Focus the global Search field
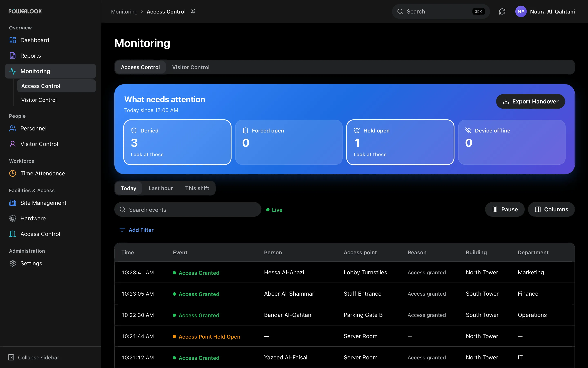Image resolution: width=588 pixels, height=368 pixels. click(x=441, y=11)
